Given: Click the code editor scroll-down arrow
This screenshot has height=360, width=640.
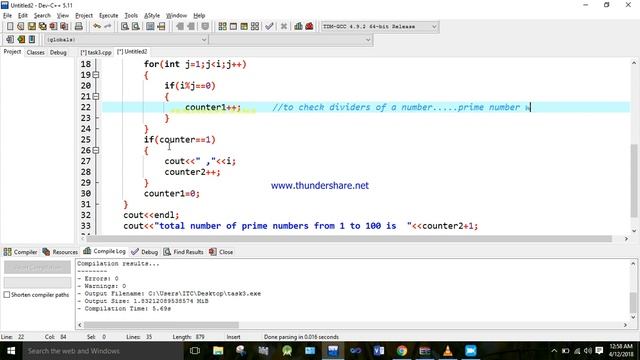Looking at the screenshot, I should 634,230.
